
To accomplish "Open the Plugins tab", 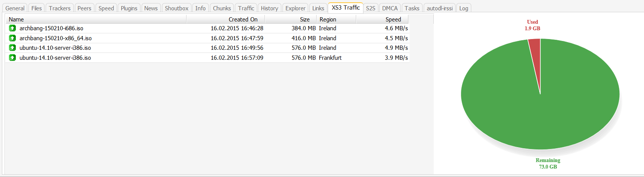I will [129, 8].
